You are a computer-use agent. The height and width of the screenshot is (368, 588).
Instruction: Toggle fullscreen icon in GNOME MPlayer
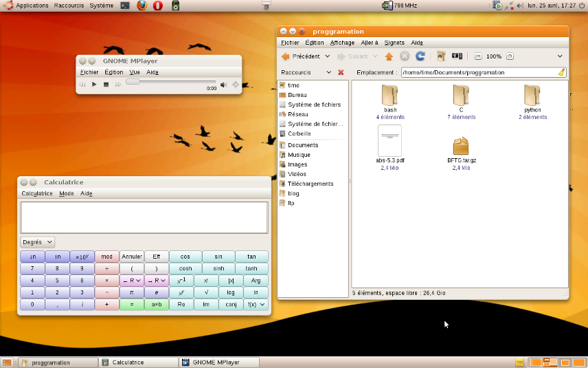click(236, 85)
